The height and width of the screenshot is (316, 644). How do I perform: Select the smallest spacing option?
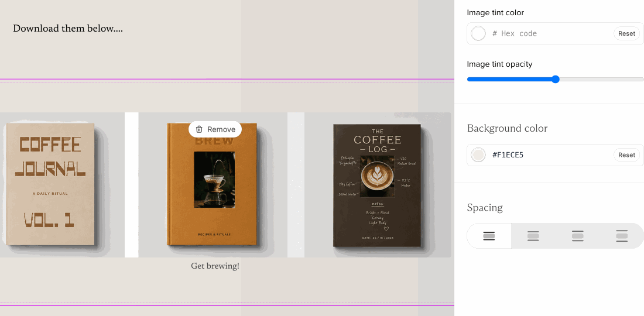point(489,236)
